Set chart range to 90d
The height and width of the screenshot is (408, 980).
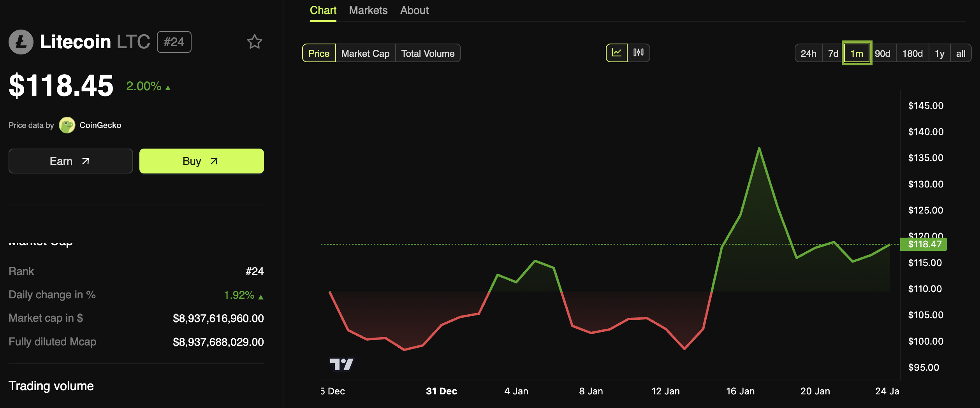(883, 53)
